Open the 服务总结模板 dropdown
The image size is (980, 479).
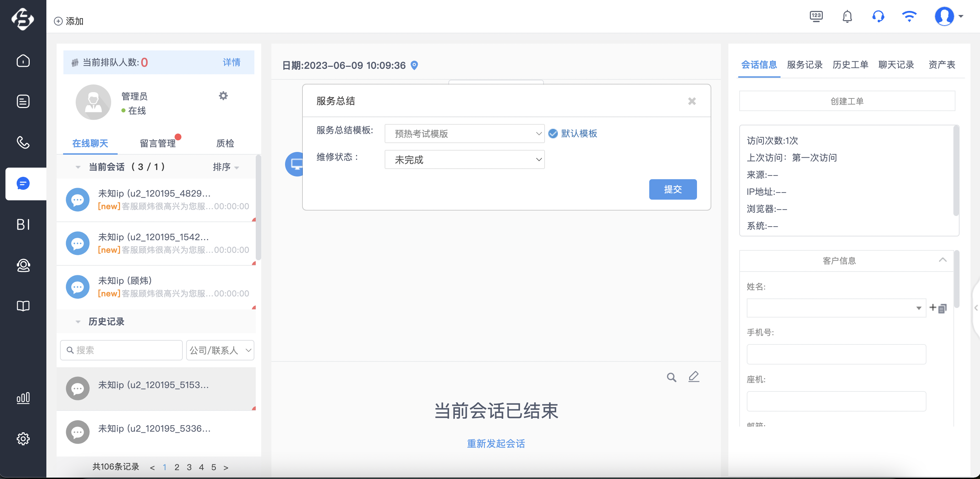(x=464, y=134)
